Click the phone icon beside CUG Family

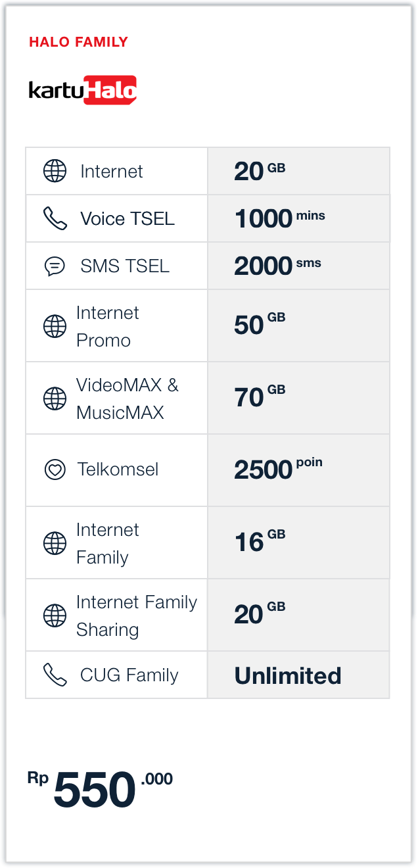coord(55,675)
